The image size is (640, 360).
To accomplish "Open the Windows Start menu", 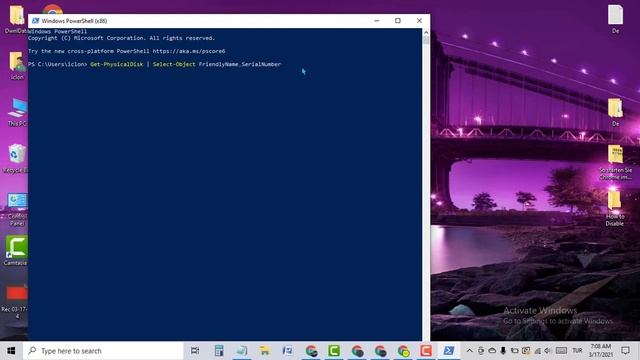I will pos(11,351).
